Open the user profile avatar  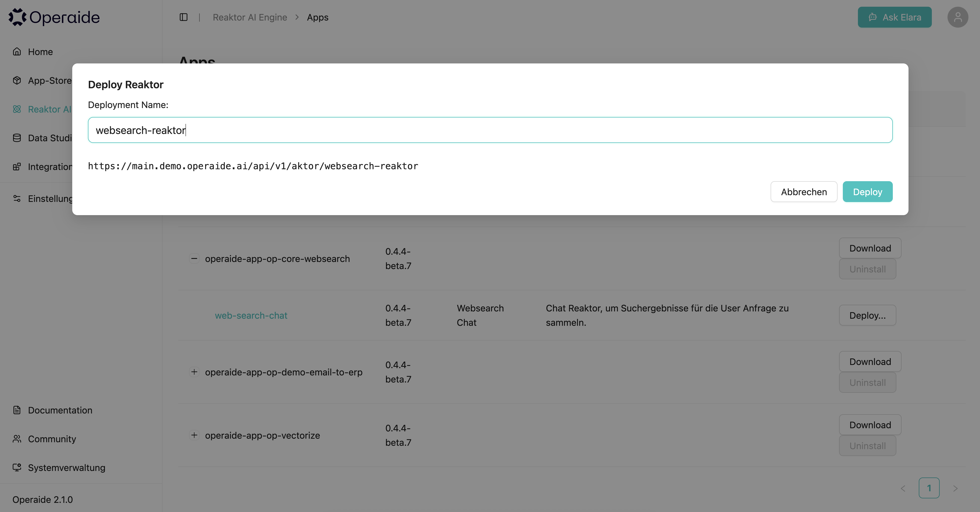point(958,17)
